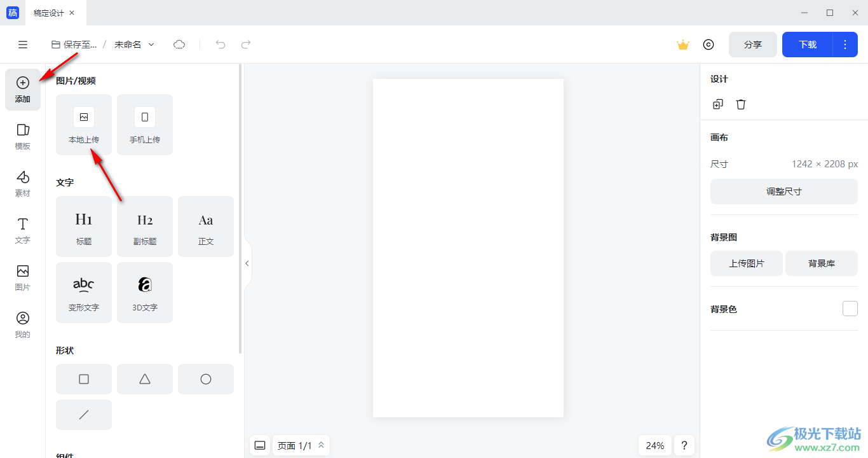Toggle the page thumbnail strip icon

pyautogui.click(x=260, y=445)
